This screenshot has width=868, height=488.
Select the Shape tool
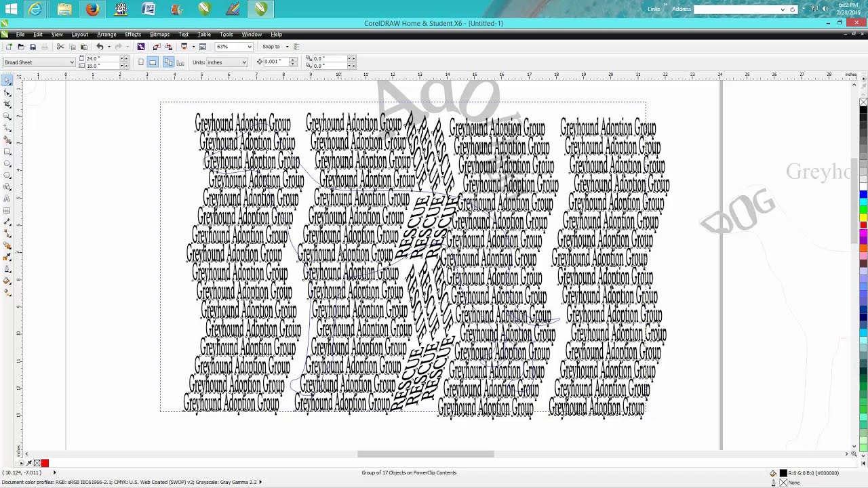click(x=7, y=94)
